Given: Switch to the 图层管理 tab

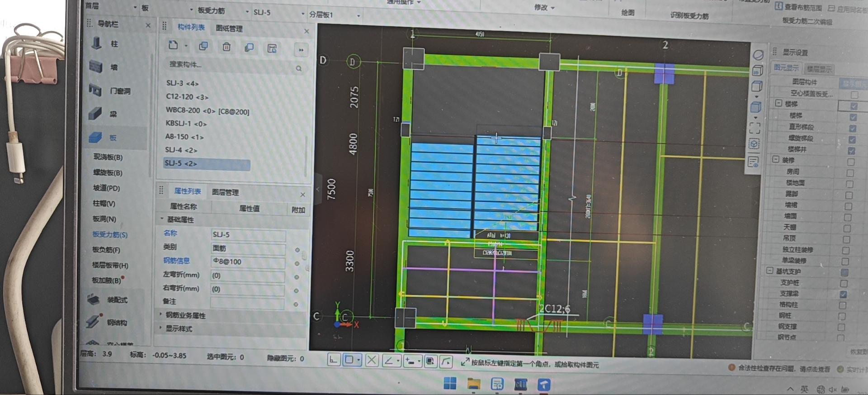Looking at the screenshot, I should tap(225, 192).
